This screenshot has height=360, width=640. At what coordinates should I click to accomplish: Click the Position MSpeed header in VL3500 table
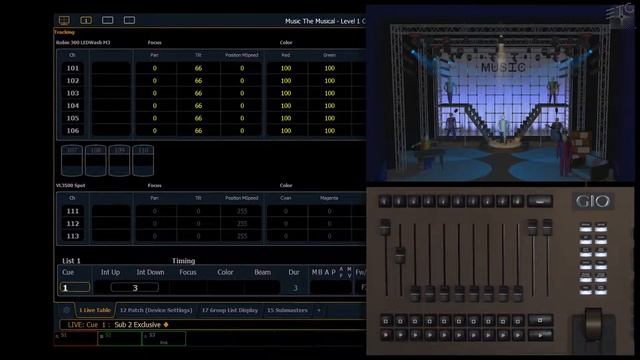(x=242, y=198)
